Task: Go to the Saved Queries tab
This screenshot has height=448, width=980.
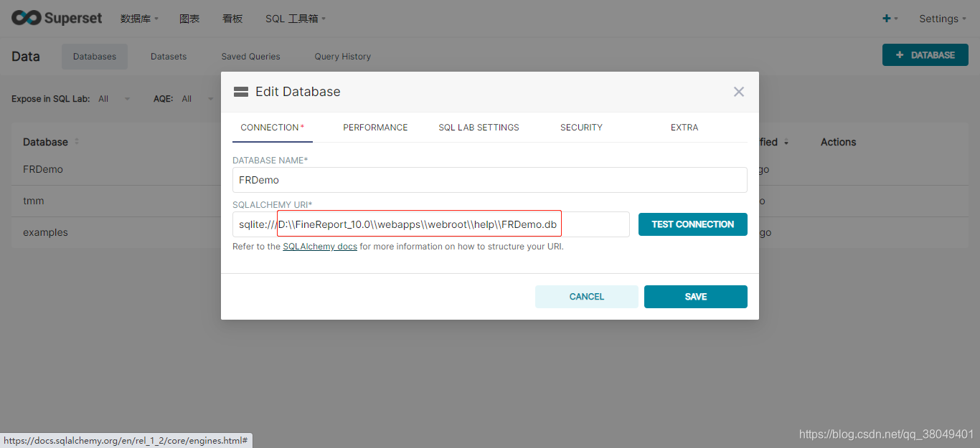Action: tap(250, 57)
